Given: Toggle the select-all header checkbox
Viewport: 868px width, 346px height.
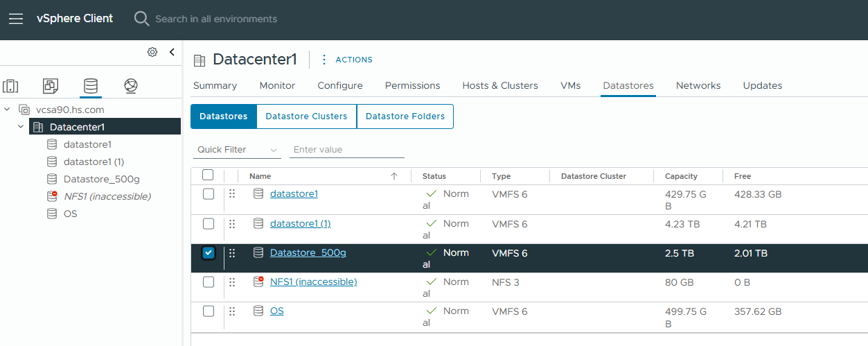Looking at the screenshot, I should click(208, 175).
